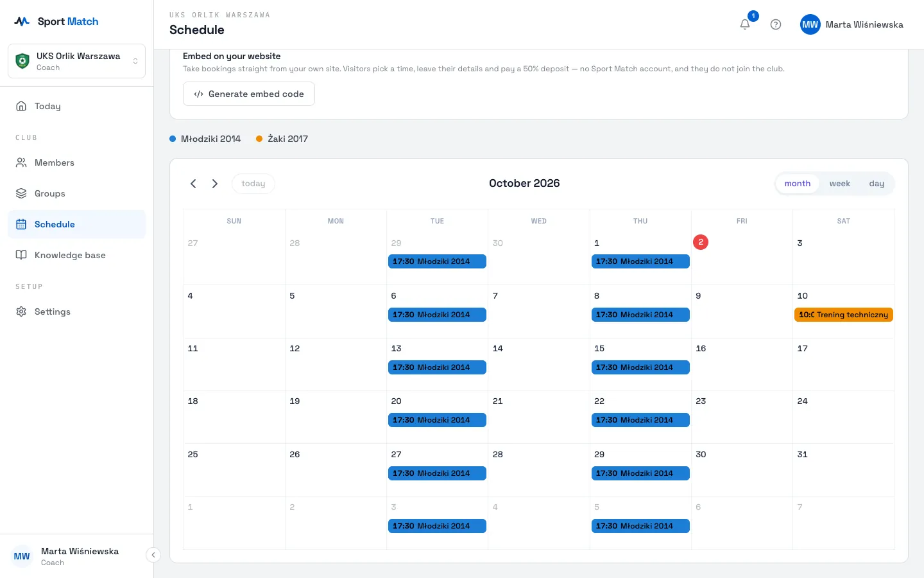
Task: Click the MW avatar in the top bar
Action: 810,24
